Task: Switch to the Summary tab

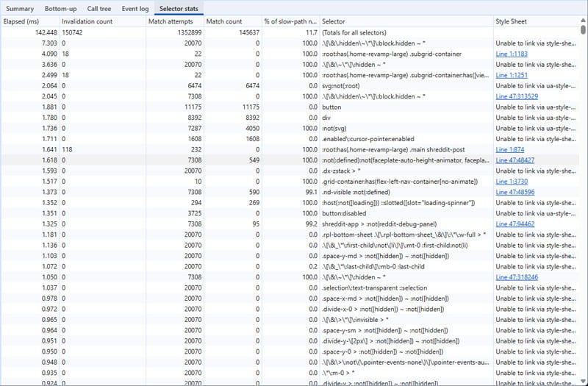Action: pos(20,8)
